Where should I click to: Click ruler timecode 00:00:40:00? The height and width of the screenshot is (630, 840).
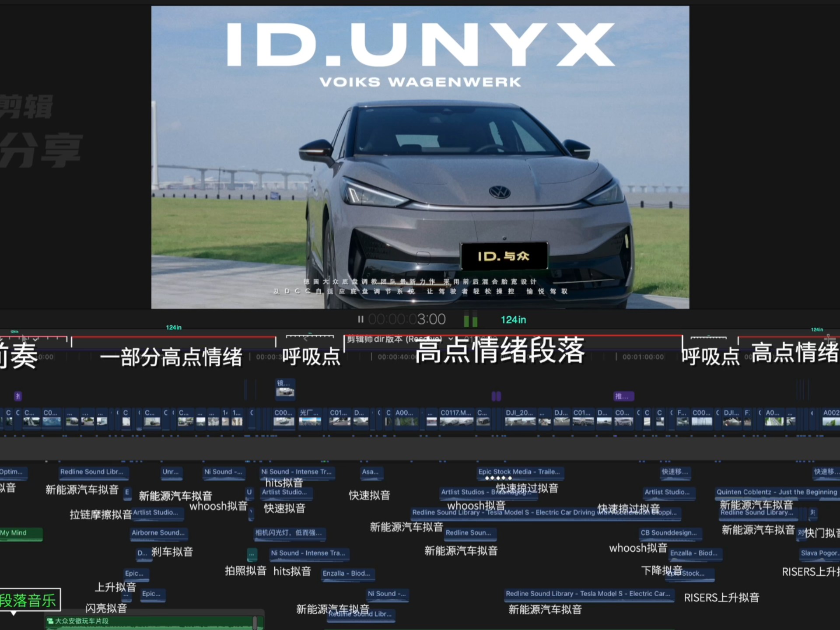[397, 357]
